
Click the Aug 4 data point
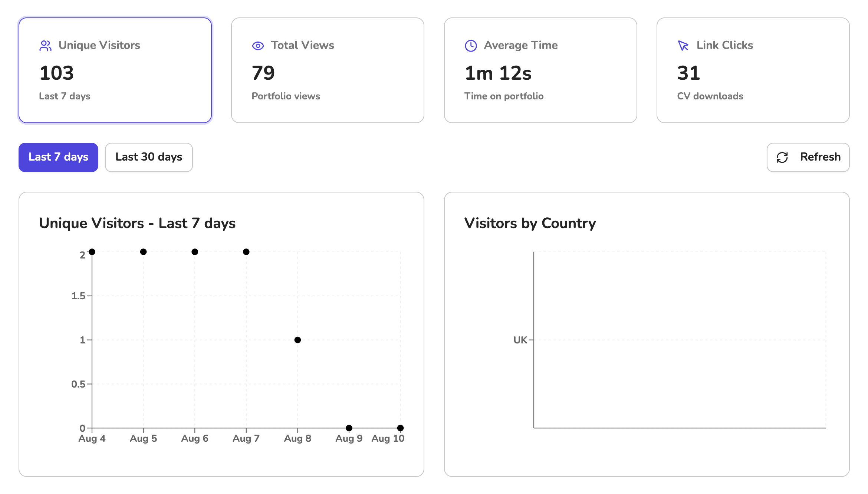pos(92,251)
